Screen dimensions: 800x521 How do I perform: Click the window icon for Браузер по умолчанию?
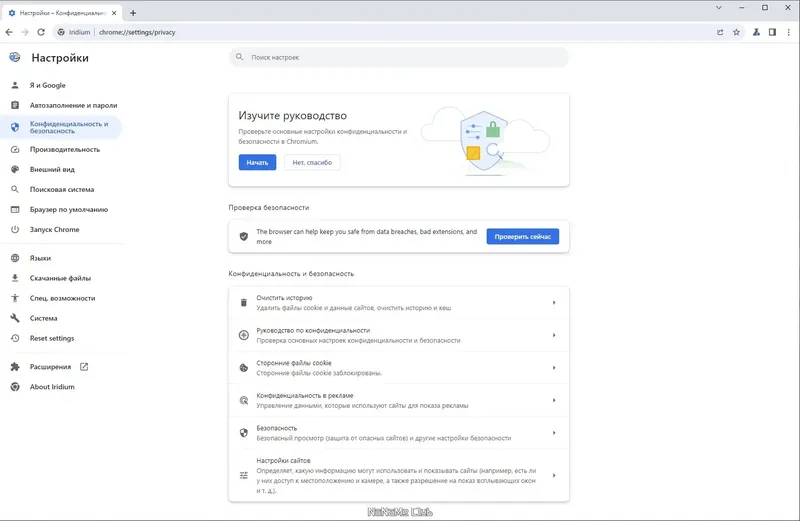click(15, 209)
